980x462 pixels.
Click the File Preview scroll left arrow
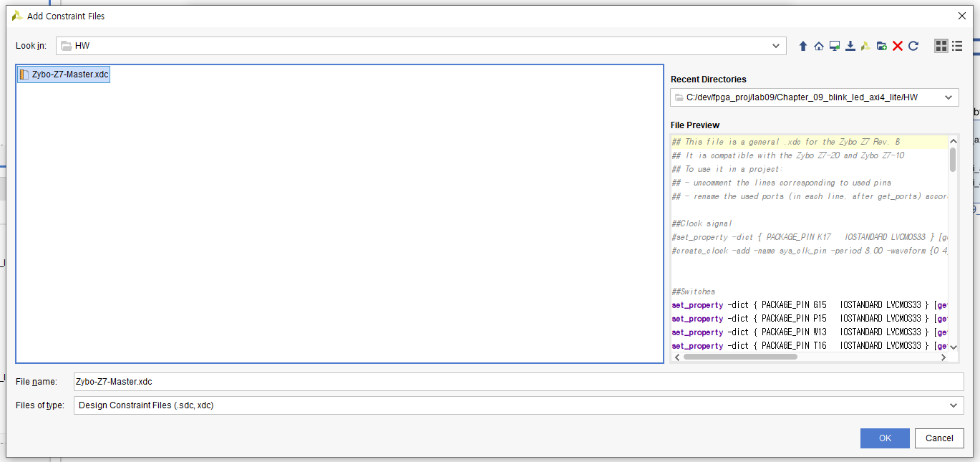click(676, 357)
